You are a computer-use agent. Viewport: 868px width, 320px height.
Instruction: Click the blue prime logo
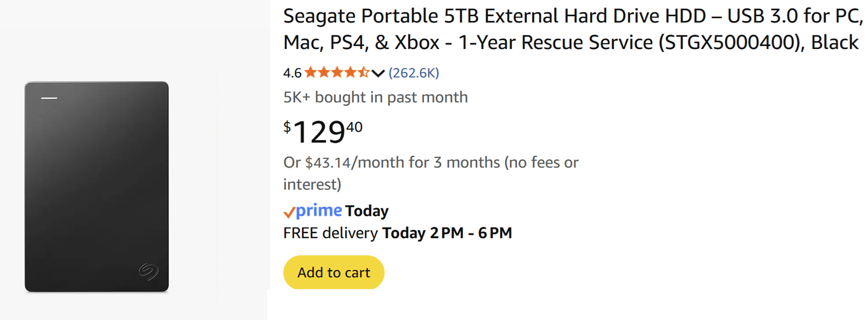point(319,210)
